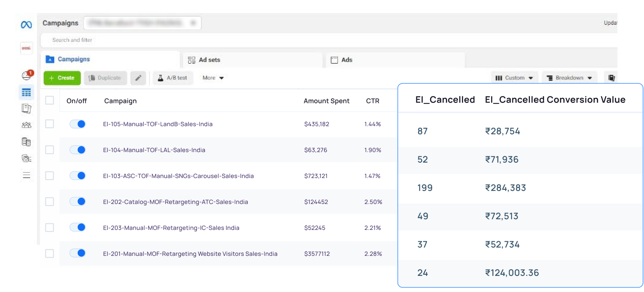Click the pencil edit icon button
This screenshot has height=292, width=644.
138,78
